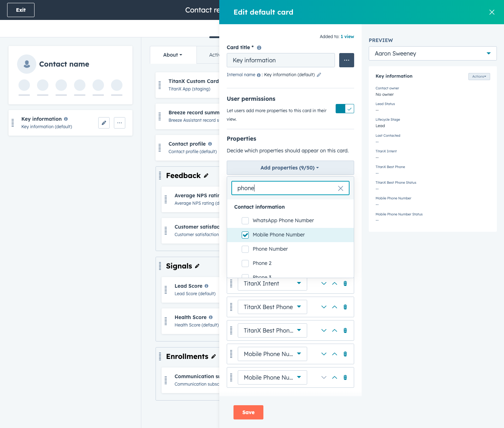Toggle the user permissions switch

(x=345, y=109)
